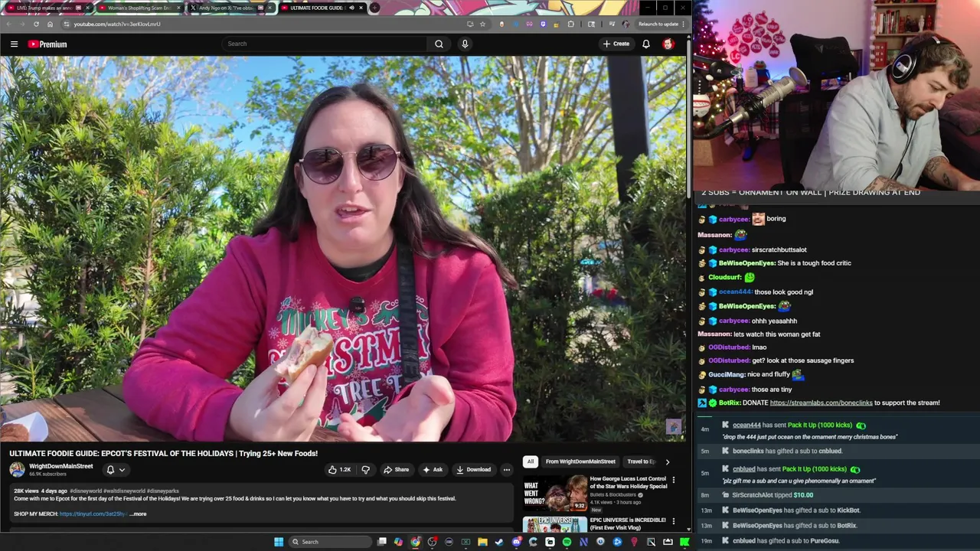
Task: Show more topic chips with right arrow
Action: 667,461
